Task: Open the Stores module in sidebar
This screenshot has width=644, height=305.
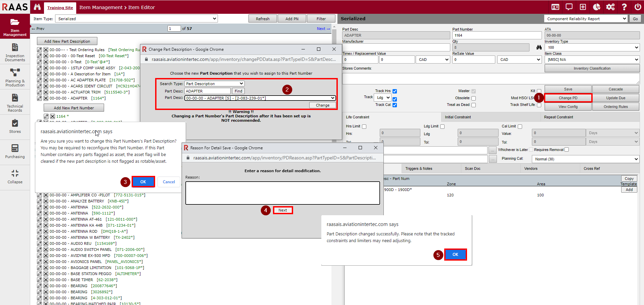Action: [15, 126]
